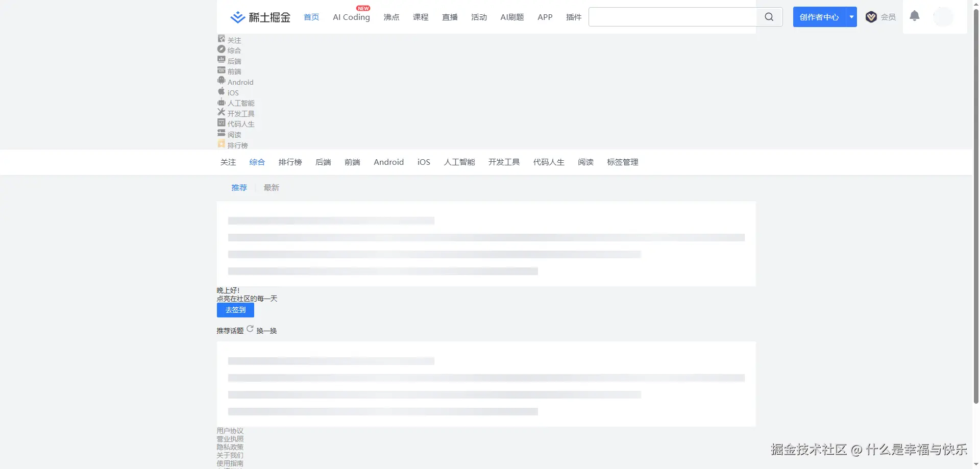This screenshot has height=469, width=980.
Task: Click the Android robot sidebar icon
Action: tap(221, 81)
